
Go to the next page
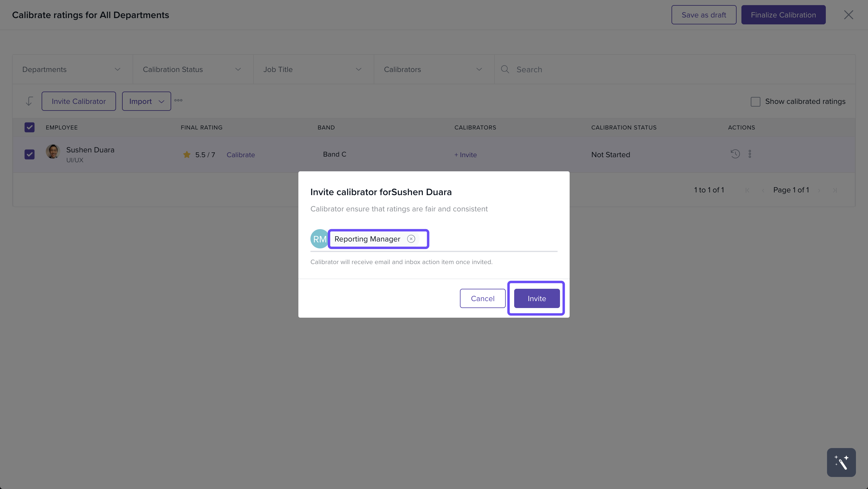pos(819,190)
